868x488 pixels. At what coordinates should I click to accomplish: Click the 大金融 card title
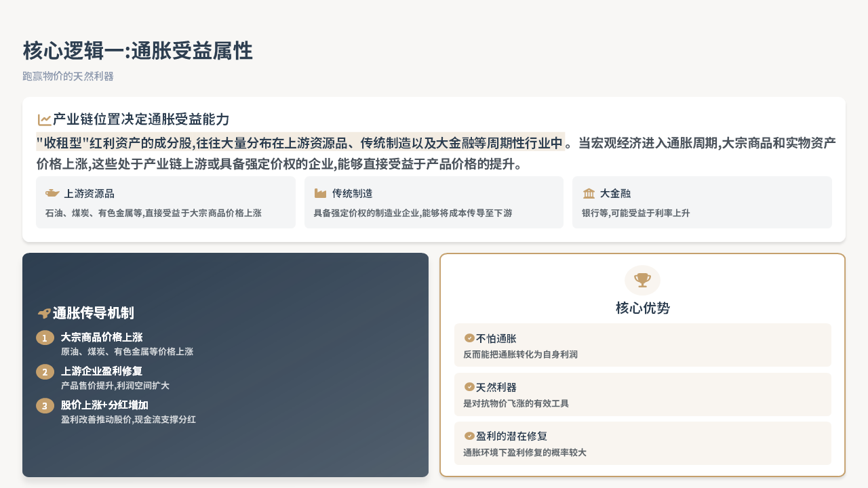[x=615, y=194]
